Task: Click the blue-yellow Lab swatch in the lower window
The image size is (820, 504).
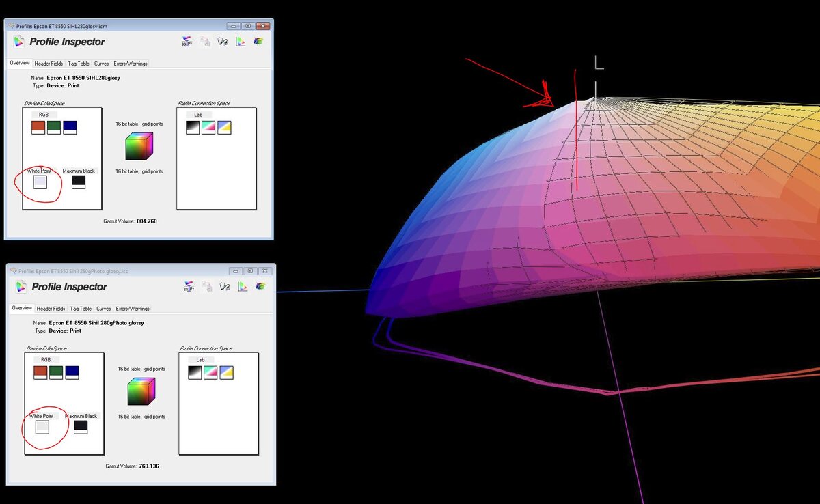Action: coord(226,372)
